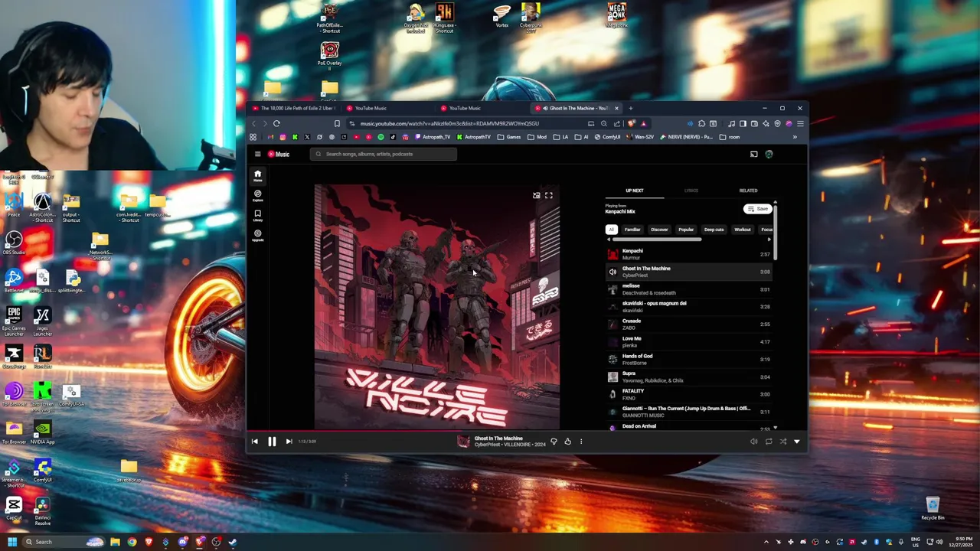980x551 pixels.
Task: Open the Mod bookmarks folder
Action: tap(537, 137)
